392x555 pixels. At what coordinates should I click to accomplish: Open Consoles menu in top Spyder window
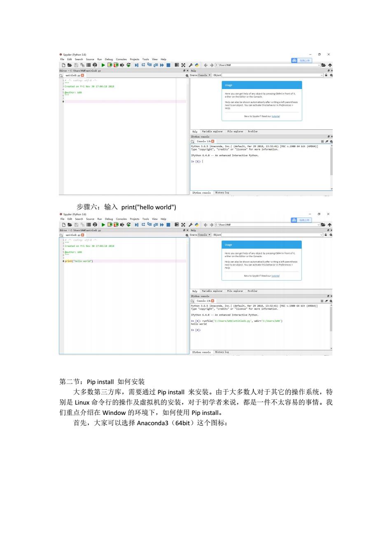coord(121,59)
